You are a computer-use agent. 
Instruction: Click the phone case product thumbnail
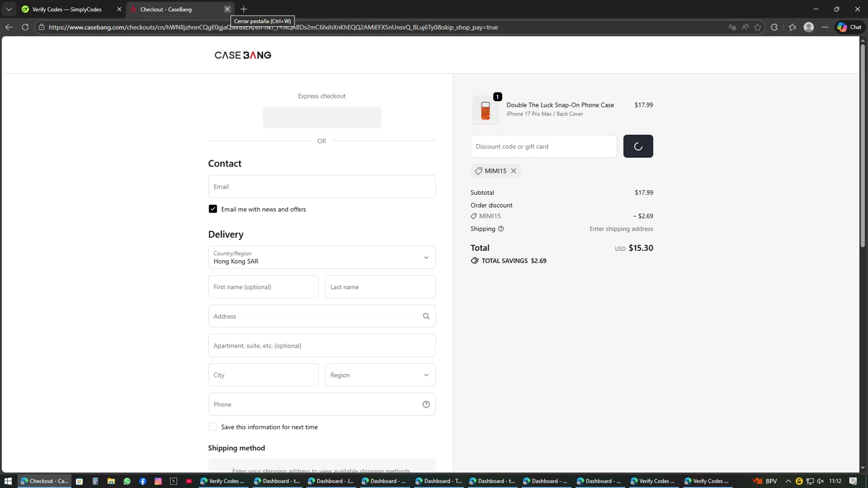pyautogui.click(x=486, y=109)
